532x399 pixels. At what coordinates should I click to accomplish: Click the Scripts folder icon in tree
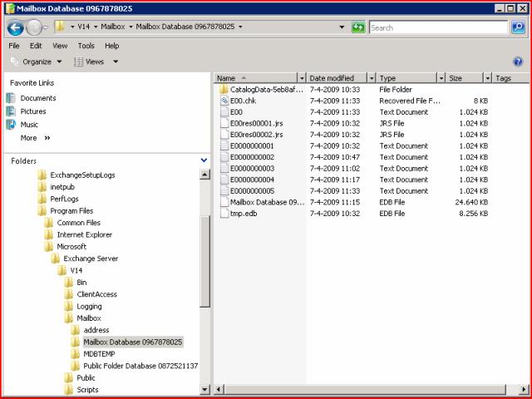[x=68, y=390]
